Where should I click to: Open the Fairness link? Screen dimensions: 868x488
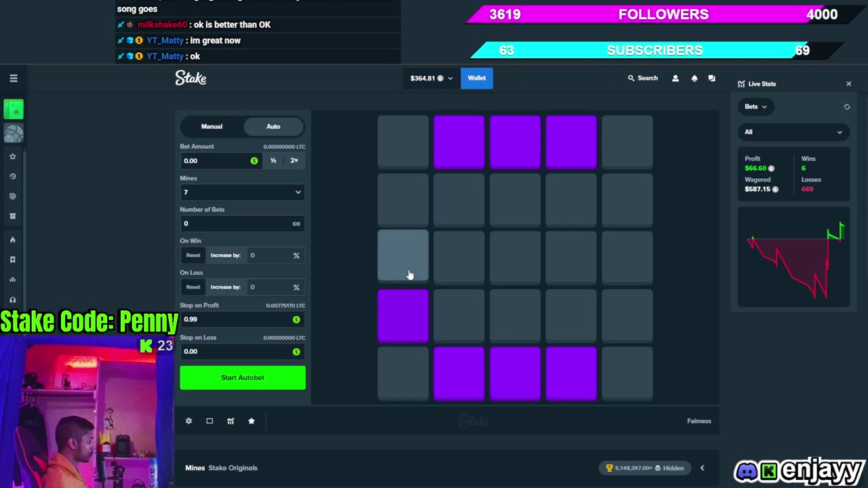tap(698, 422)
